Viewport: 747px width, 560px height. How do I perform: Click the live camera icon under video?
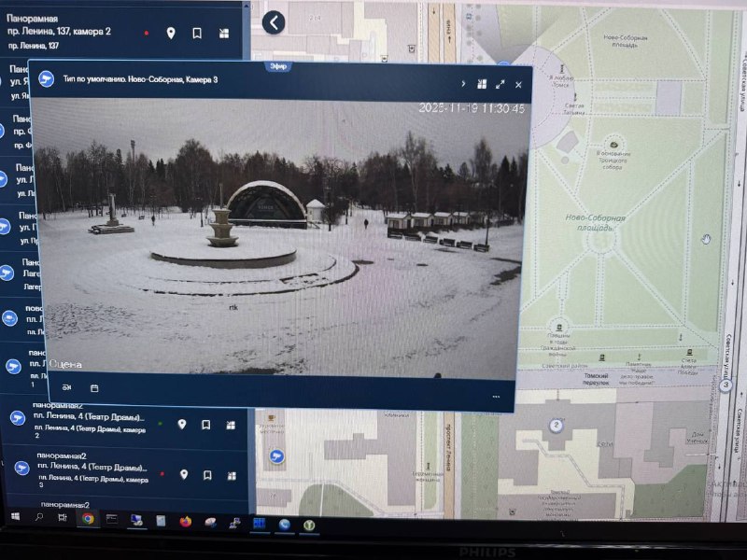click(x=66, y=387)
